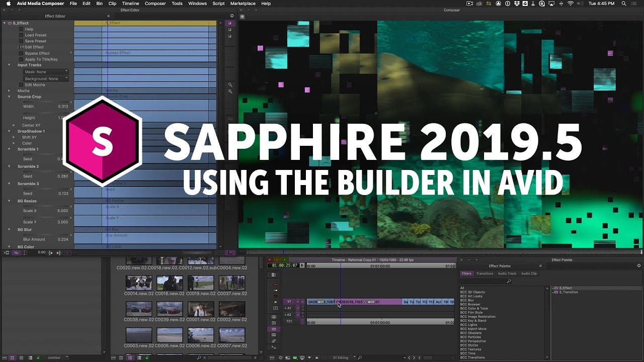Toggle the Help checkbox under S_Effect
The image size is (644, 362).
pos(21,29)
